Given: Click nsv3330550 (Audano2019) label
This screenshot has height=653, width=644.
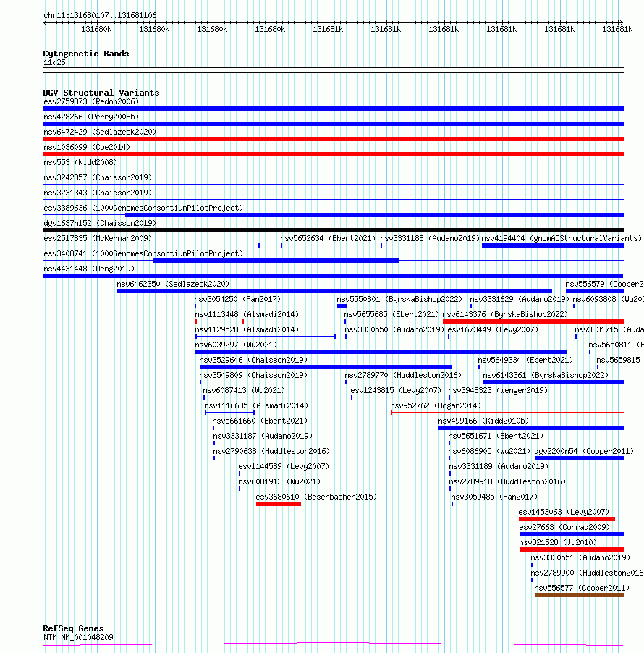Looking at the screenshot, I should [x=394, y=330].
